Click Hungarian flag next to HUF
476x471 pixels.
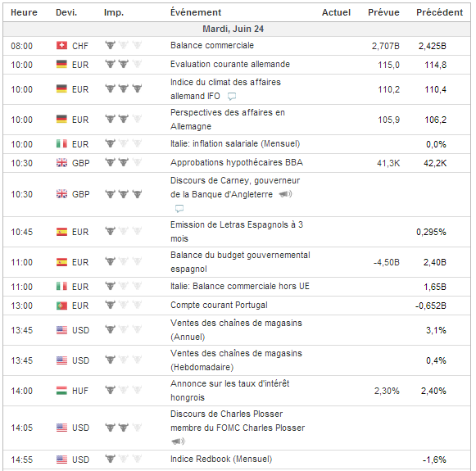62,391
